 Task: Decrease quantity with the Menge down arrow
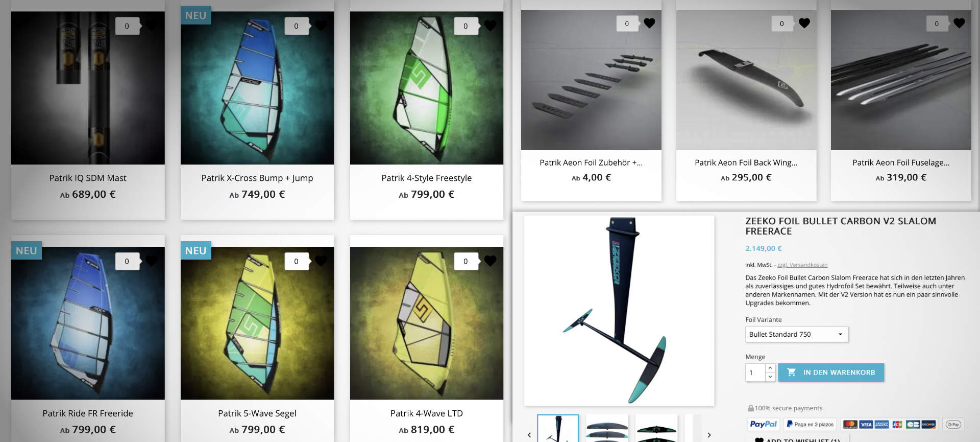click(x=770, y=377)
